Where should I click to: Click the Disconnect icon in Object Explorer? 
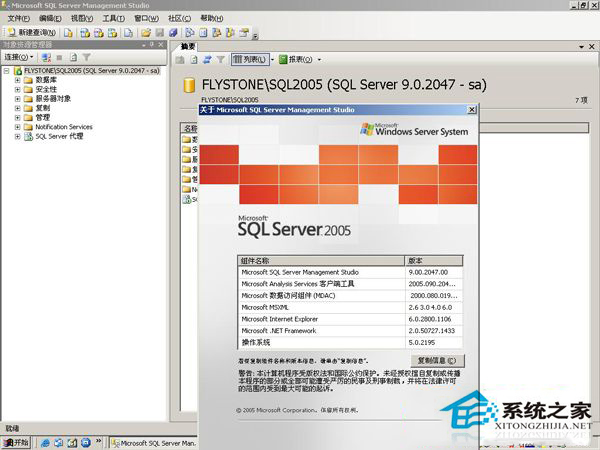click(x=46, y=57)
